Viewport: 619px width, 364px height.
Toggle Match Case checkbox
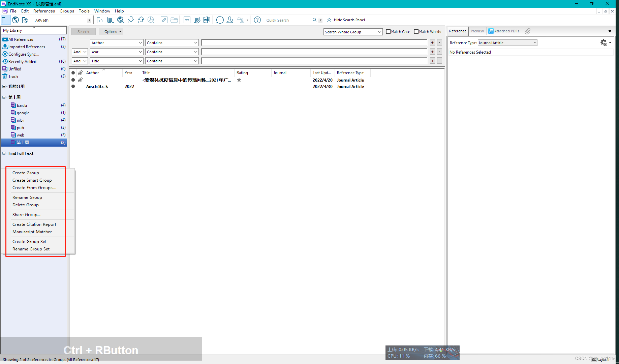[388, 32]
